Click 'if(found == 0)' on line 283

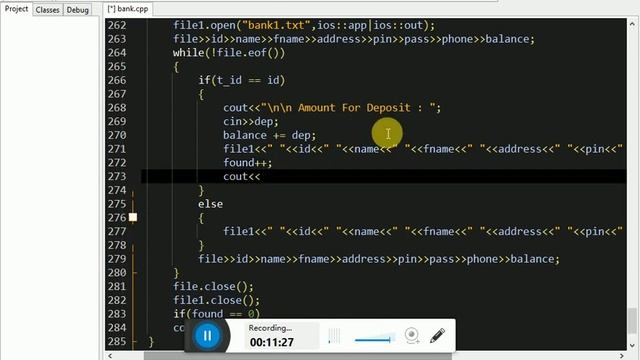[x=216, y=314]
